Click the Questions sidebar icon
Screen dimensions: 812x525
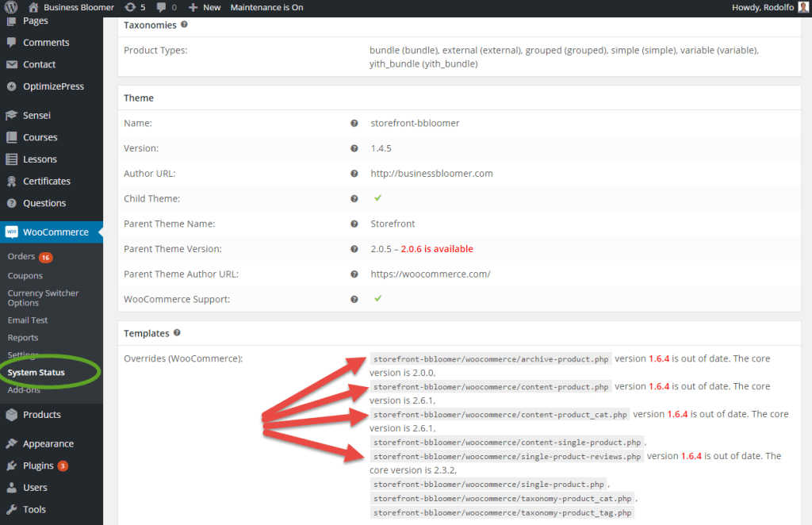coord(11,203)
